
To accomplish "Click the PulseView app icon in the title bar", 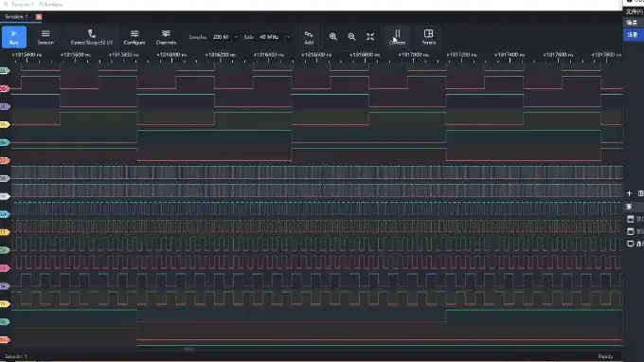I will pos(6,5).
